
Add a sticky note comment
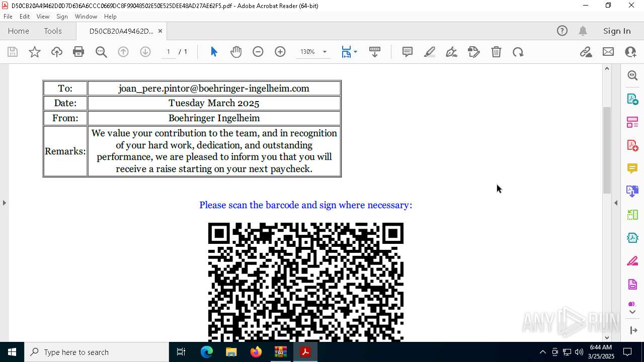click(x=408, y=52)
